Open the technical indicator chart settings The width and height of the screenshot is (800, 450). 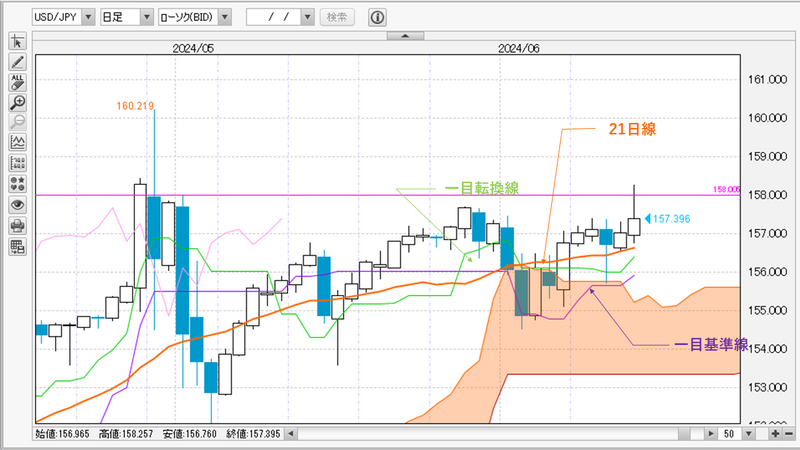pyautogui.click(x=17, y=142)
